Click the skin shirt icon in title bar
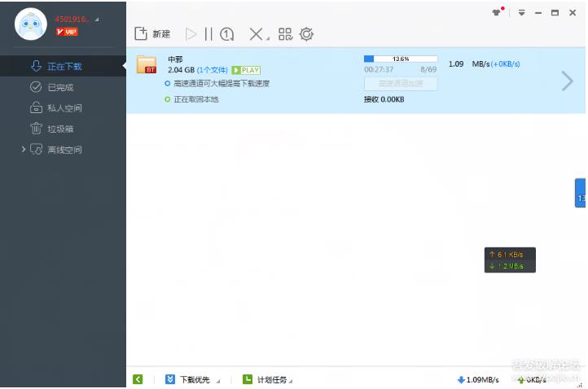588x389 pixels. (x=497, y=12)
